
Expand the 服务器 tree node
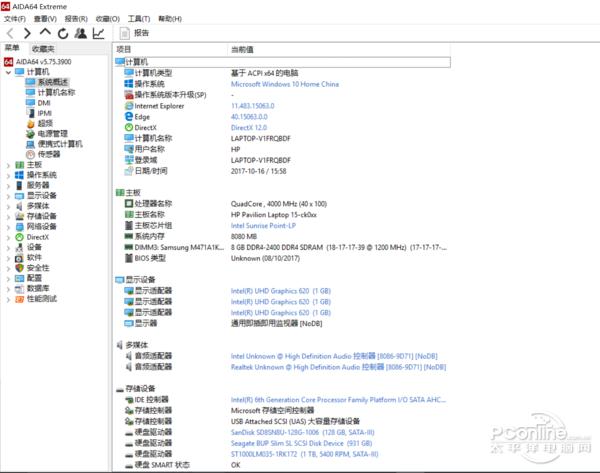coord(8,186)
